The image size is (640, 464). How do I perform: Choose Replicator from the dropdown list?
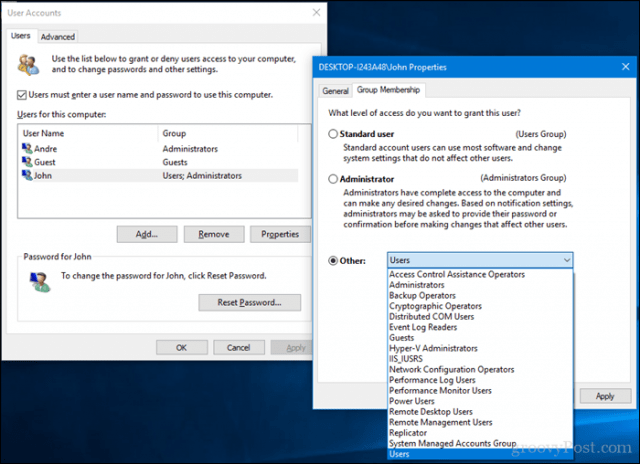pos(480,433)
